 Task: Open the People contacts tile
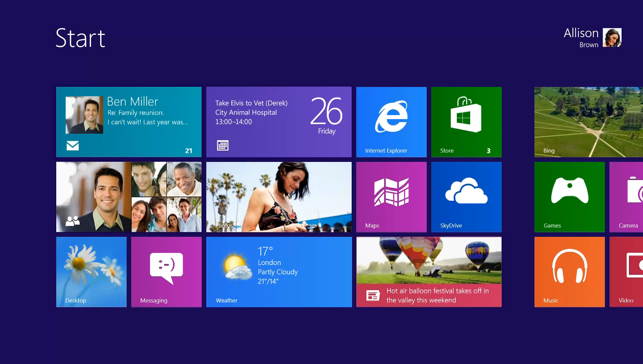(x=129, y=197)
